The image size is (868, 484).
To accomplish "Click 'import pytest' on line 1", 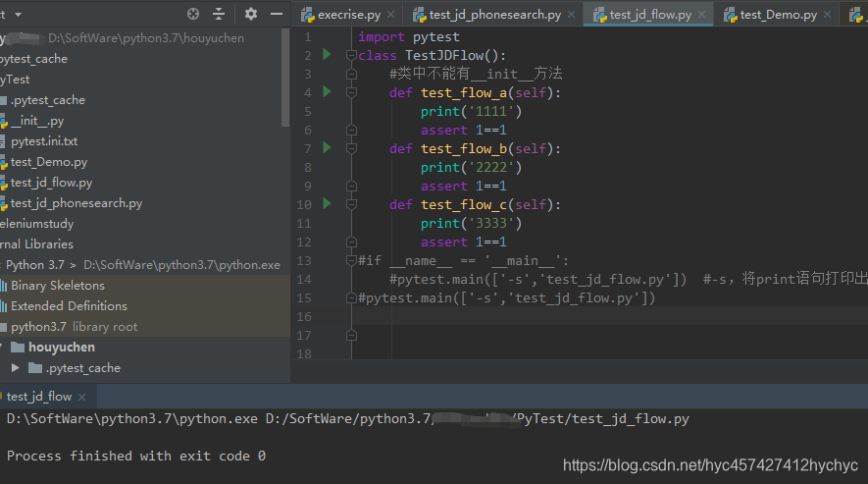I will (x=409, y=37).
